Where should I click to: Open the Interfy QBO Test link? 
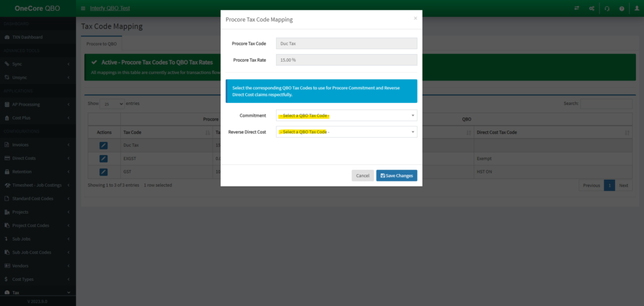tap(111, 8)
